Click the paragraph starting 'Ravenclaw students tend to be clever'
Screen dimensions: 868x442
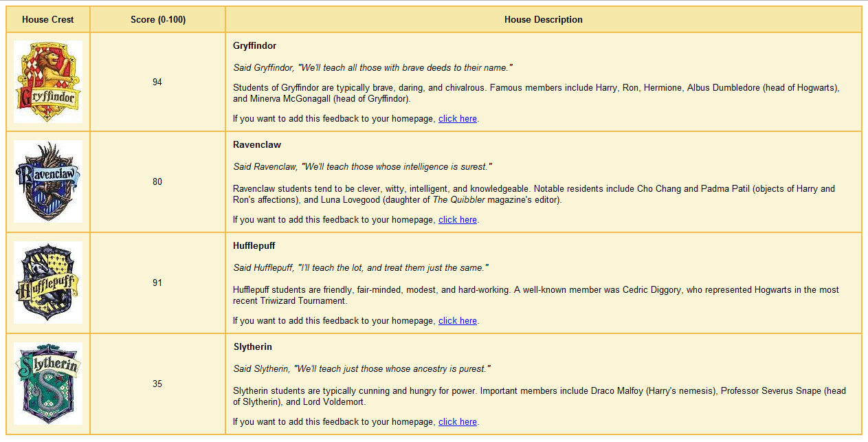(x=534, y=194)
